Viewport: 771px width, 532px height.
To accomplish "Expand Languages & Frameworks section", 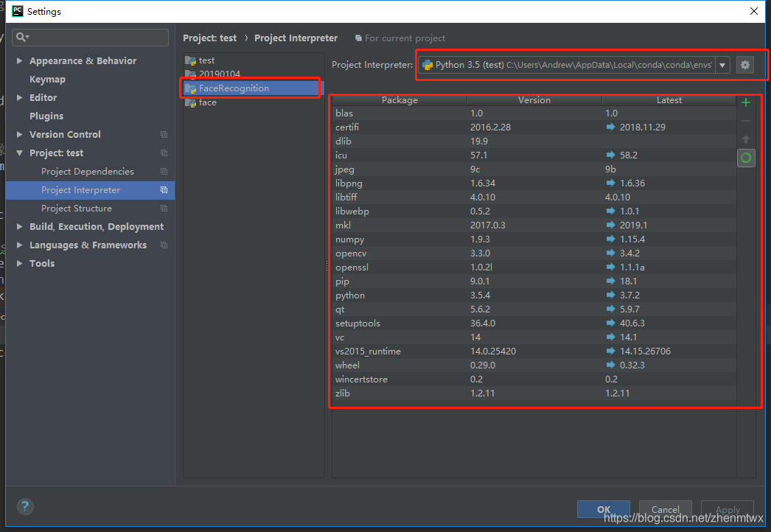I will [x=20, y=245].
